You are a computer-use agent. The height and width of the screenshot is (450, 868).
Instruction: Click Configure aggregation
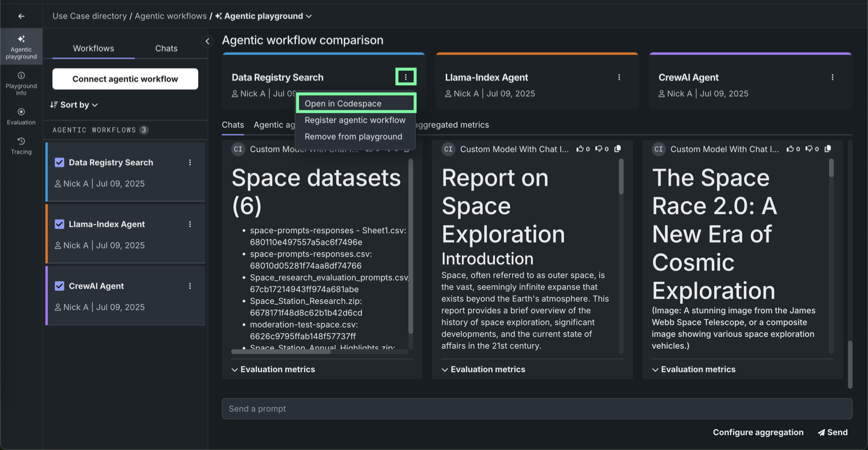click(758, 432)
